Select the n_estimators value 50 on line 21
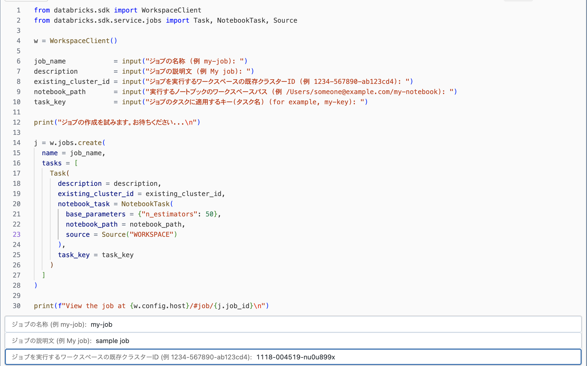Screen dimensions: 588x366 [x=211, y=214]
